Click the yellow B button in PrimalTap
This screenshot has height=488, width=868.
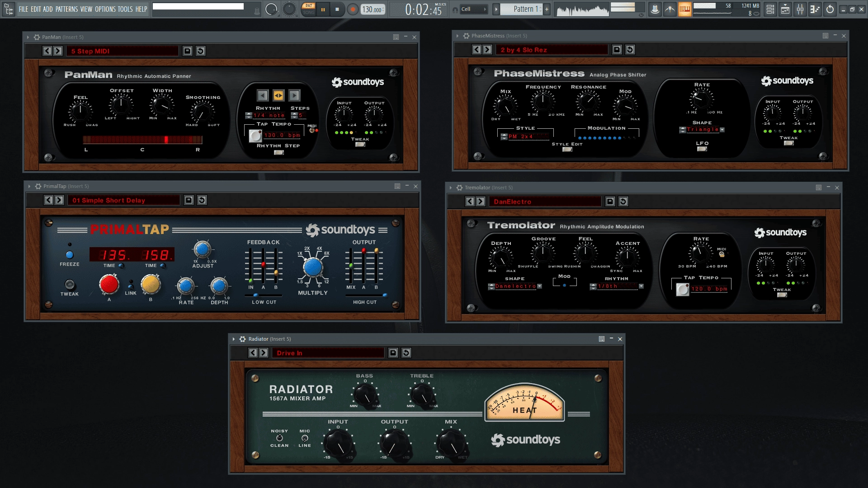click(151, 284)
